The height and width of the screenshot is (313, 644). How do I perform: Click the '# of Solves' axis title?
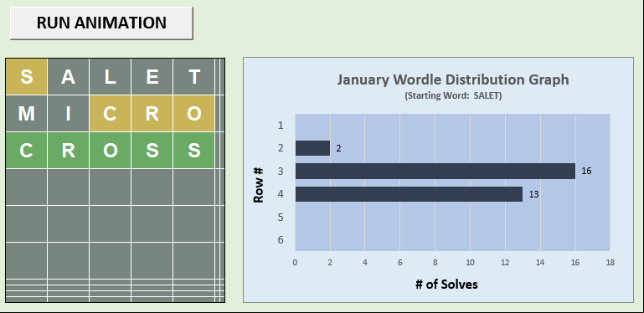[446, 285]
